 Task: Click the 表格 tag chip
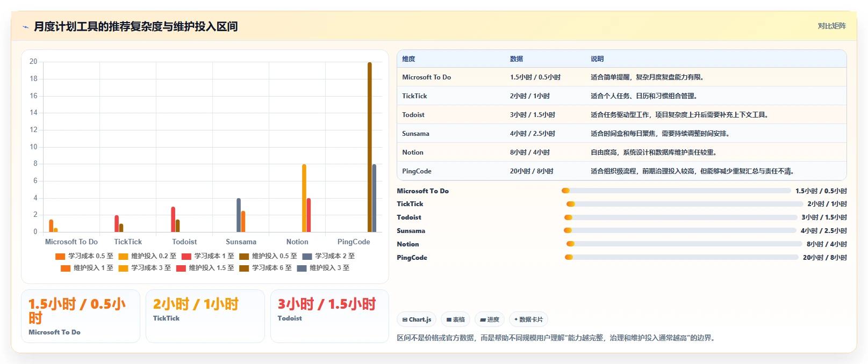[455, 319]
